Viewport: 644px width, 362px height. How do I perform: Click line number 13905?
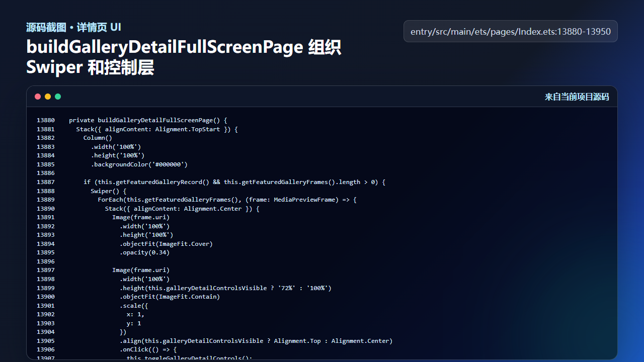click(46, 341)
